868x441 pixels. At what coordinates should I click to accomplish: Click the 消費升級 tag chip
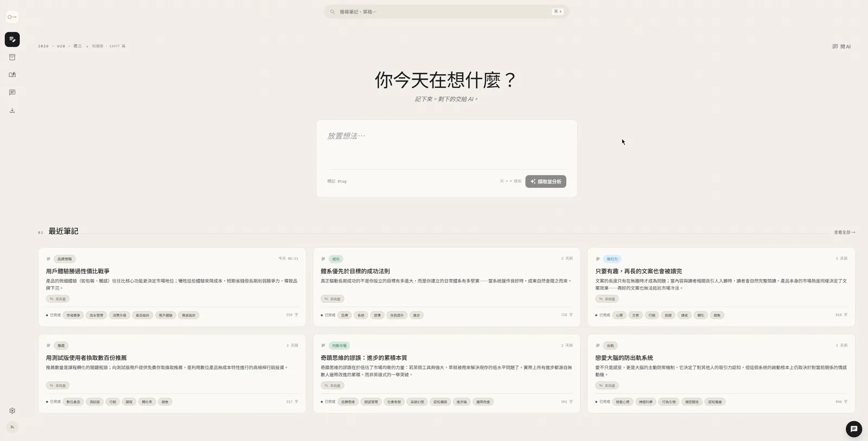119,316
